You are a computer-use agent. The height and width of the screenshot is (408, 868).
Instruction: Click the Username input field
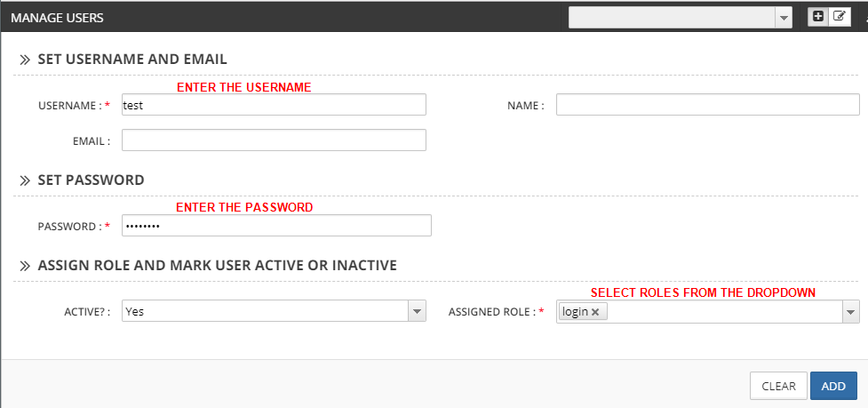click(x=274, y=105)
